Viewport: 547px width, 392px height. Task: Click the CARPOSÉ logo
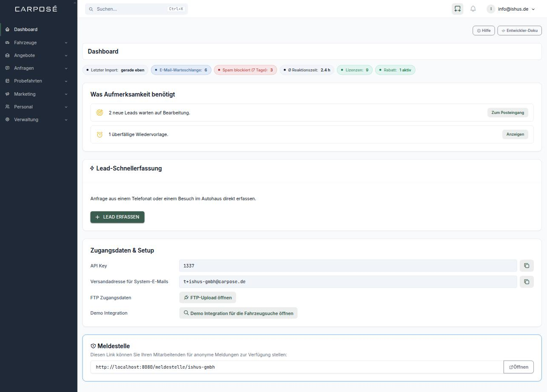(36, 9)
